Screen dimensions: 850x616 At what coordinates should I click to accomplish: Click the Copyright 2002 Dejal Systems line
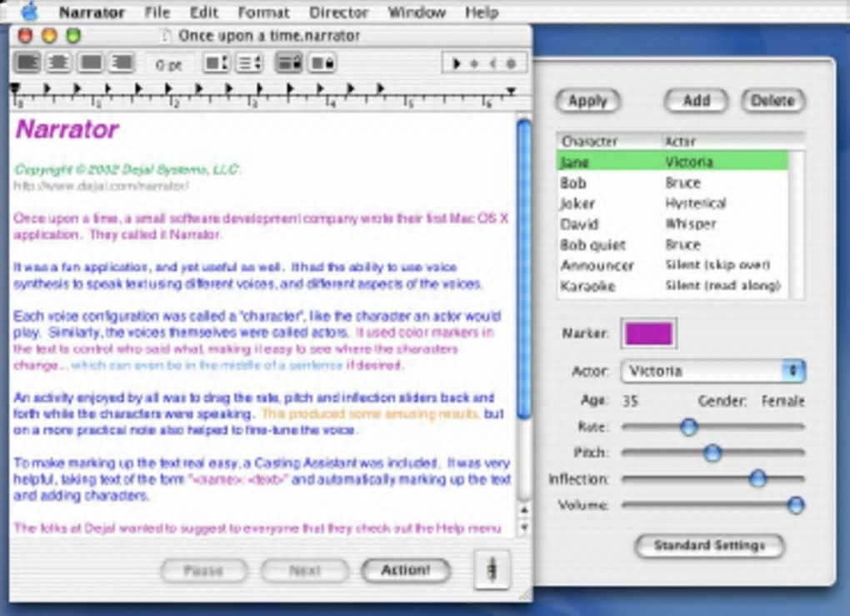pos(127,169)
